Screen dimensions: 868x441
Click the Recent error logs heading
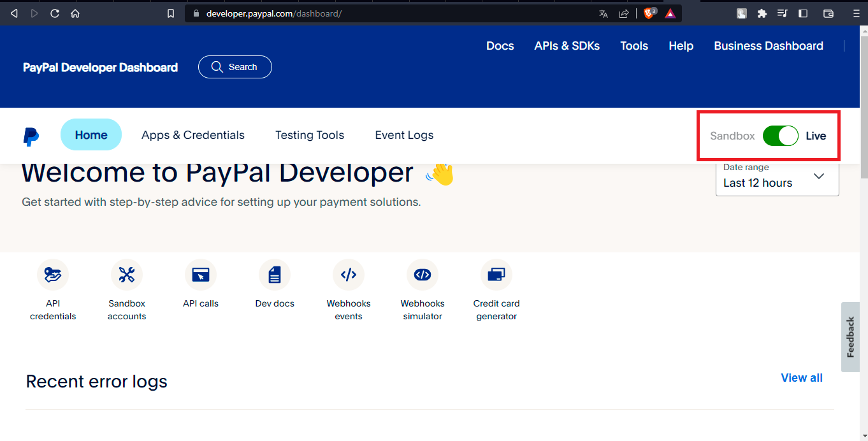96,382
